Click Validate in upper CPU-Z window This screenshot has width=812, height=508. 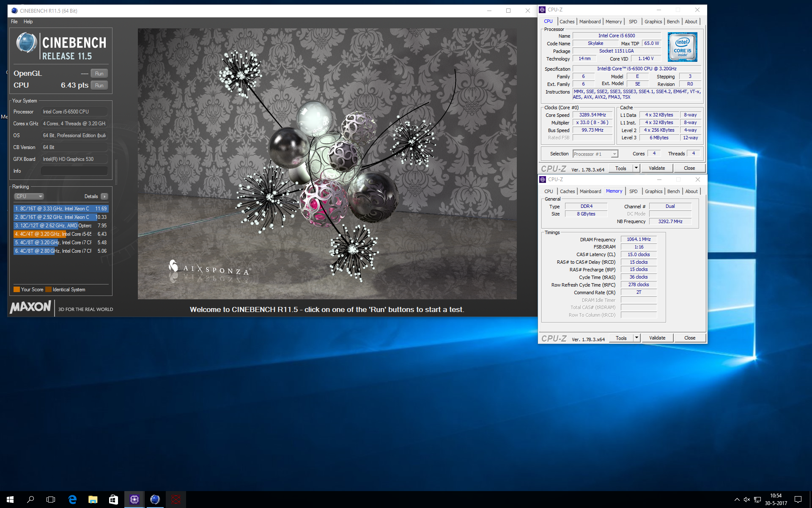tap(657, 168)
